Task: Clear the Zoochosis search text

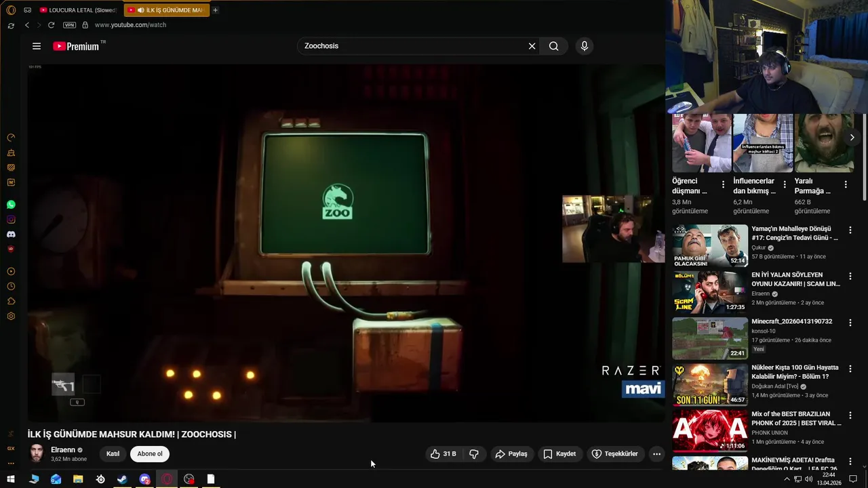Action: point(532,46)
